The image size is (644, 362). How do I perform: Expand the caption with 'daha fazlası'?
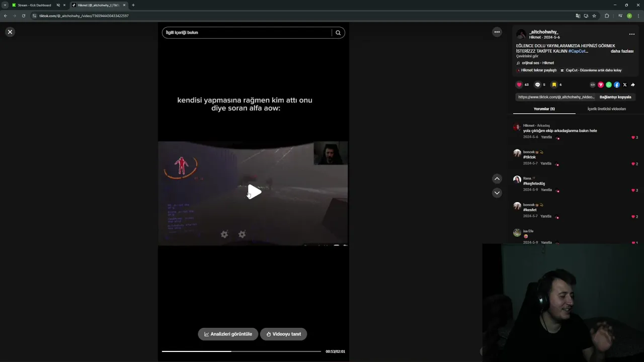[x=622, y=51]
